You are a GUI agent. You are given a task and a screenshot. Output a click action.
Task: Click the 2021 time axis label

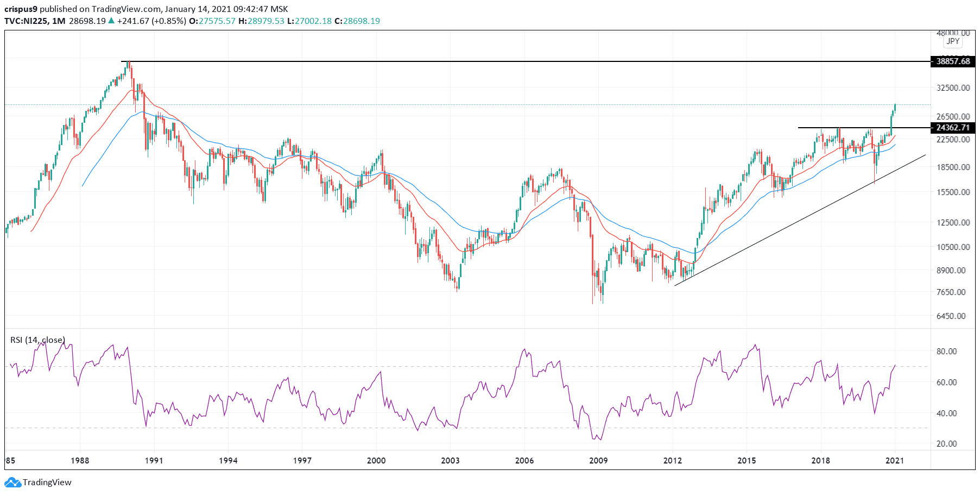[x=895, y=461]
